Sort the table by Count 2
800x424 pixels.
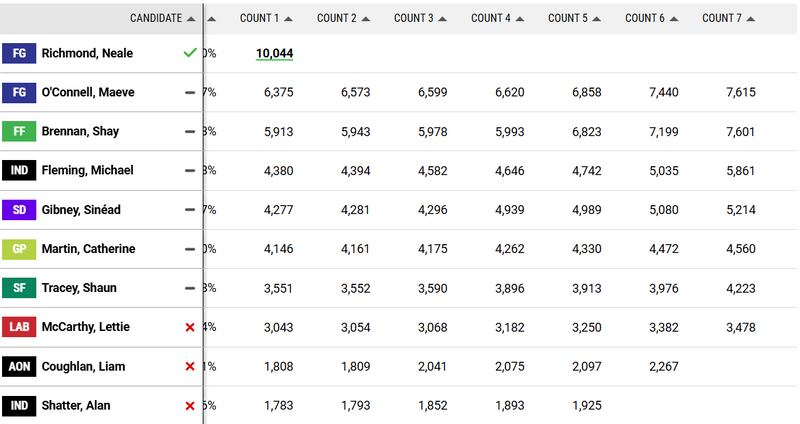coord(343,18)
